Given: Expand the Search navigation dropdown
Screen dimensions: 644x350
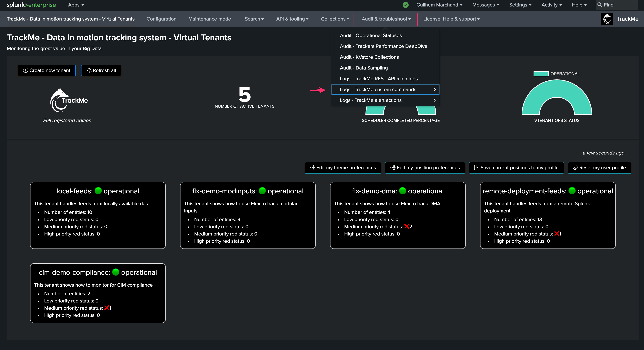Looking at the screenshot, I should coord(254,19).
